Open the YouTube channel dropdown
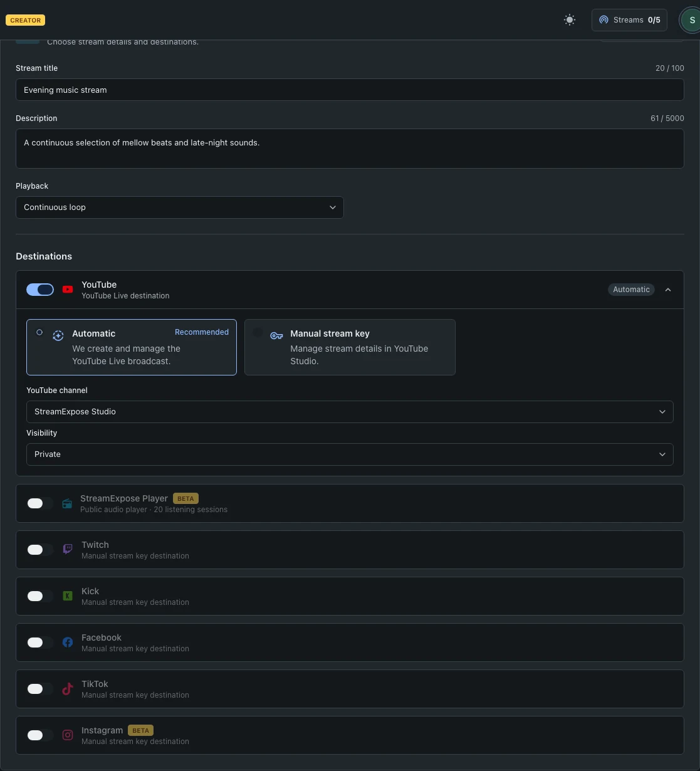 click(x=350, y=412)
